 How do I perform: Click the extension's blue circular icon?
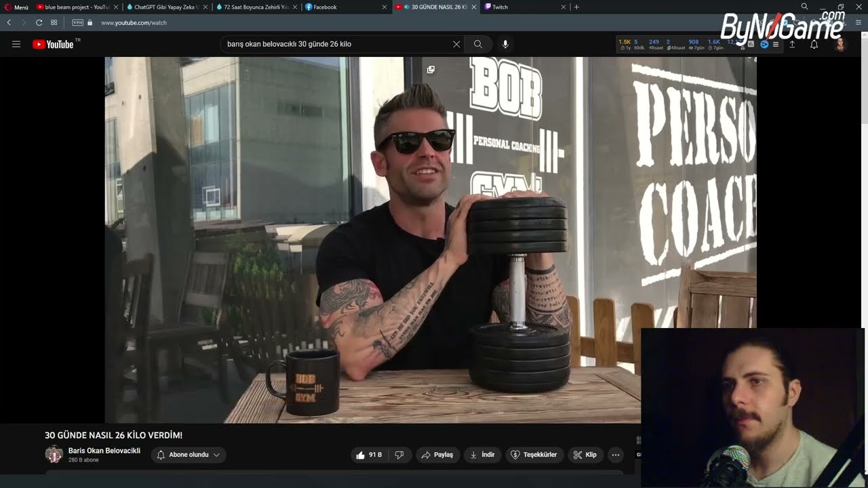click(764, 44)
